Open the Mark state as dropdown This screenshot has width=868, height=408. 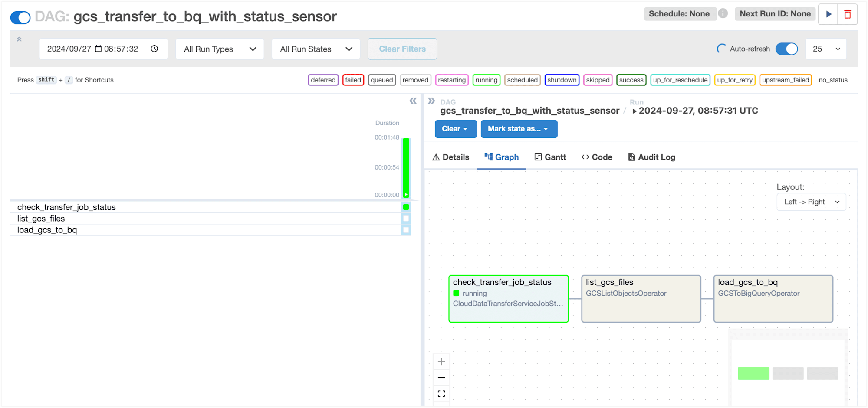click(x=519, y=129)
